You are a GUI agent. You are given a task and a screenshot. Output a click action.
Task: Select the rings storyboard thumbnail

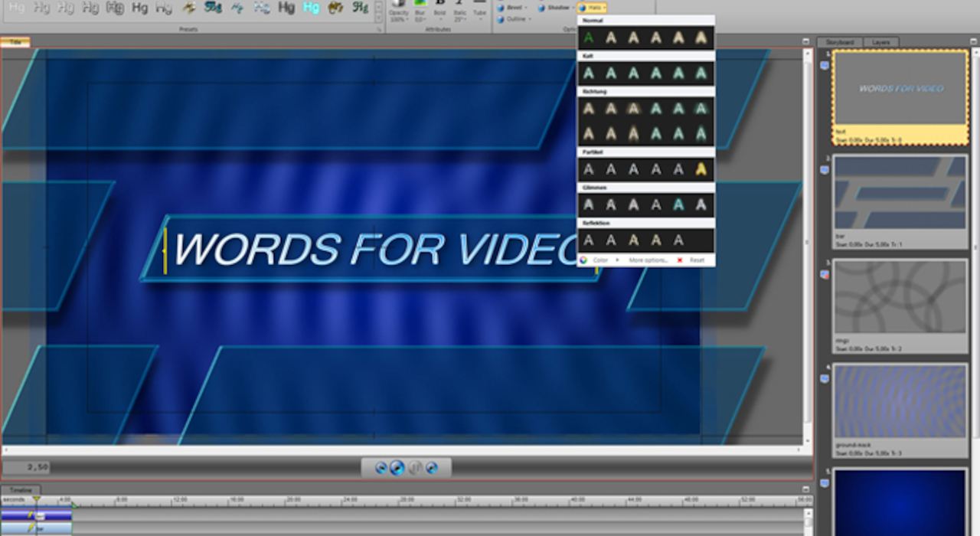click(x=900, y=297)
